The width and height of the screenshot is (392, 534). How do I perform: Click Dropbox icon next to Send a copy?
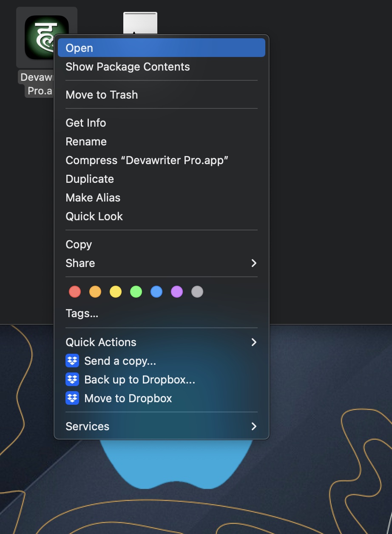[x=72, y=361]
